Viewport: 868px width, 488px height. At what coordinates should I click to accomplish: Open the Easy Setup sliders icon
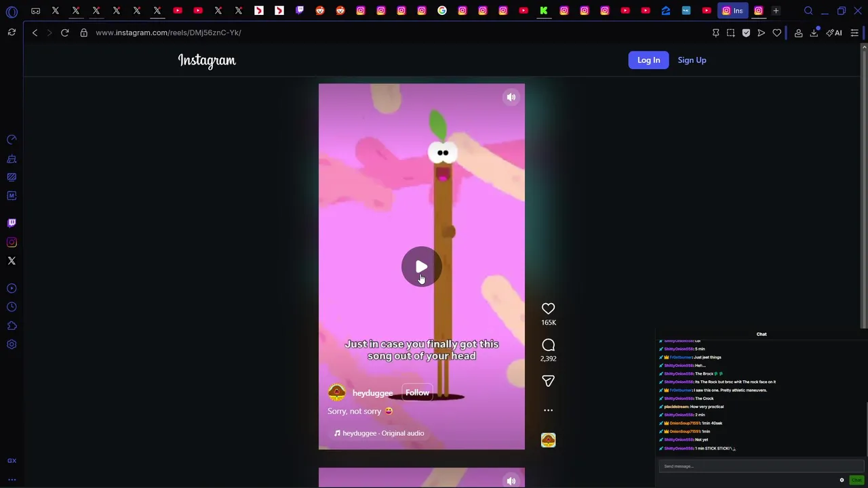coord(854,33)
